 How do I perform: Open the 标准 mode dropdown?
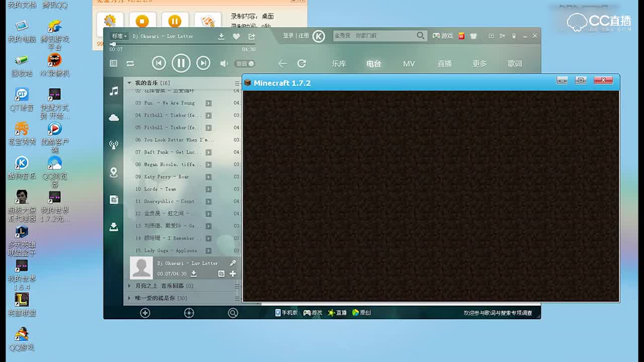pos(118,36)
